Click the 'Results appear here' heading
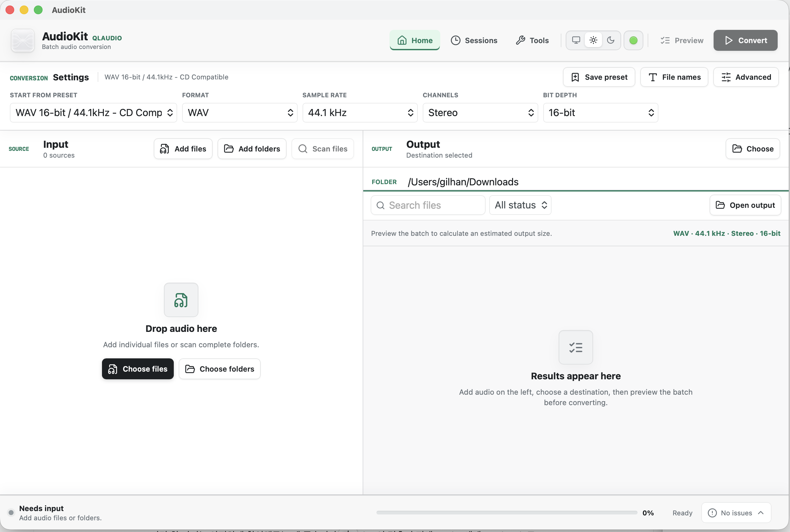This screenshot has width=790, height=532. click(x=576, y=376)
